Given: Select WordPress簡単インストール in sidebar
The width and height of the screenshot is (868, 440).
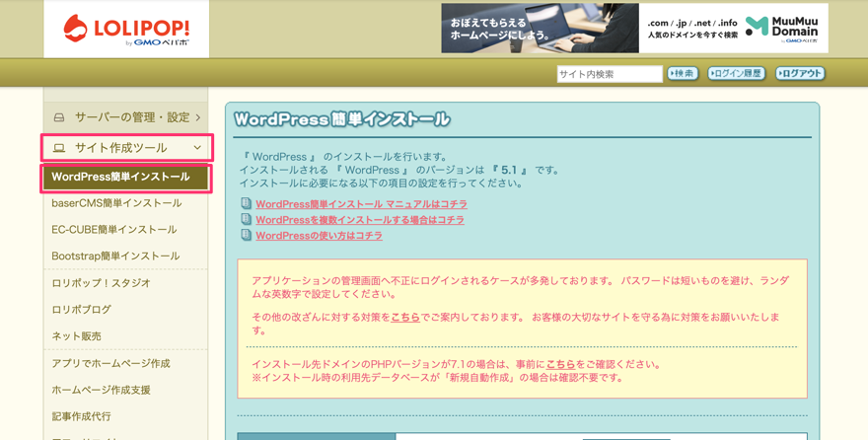Looking at the screenshot, I should (x=125, y=178).
